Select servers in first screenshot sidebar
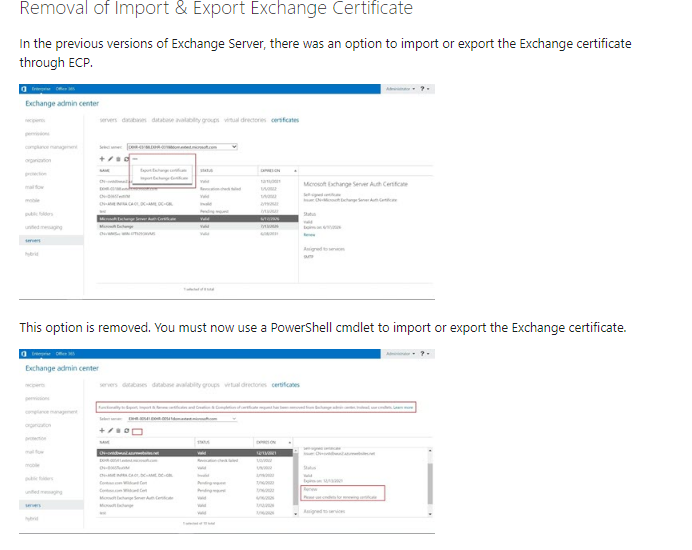This screenshot has height=550, width=692. pyautogui.click(x=51, y=241)
